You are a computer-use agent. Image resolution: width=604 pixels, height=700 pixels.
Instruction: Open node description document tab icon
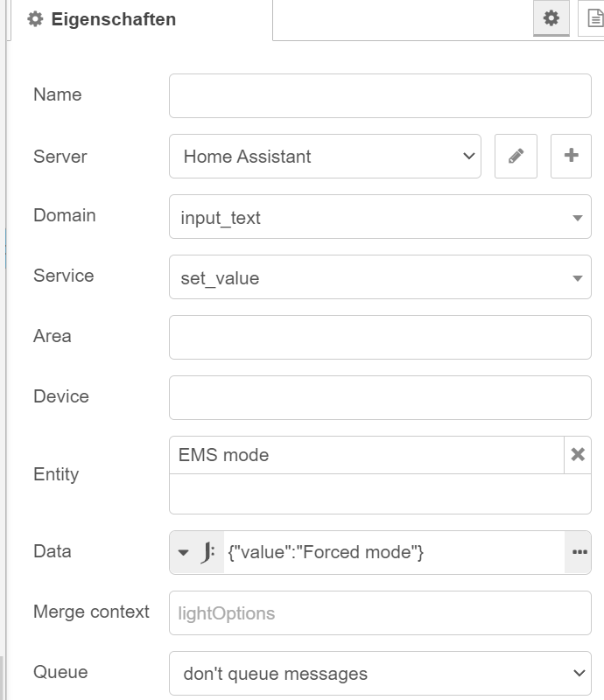point(593,18)
